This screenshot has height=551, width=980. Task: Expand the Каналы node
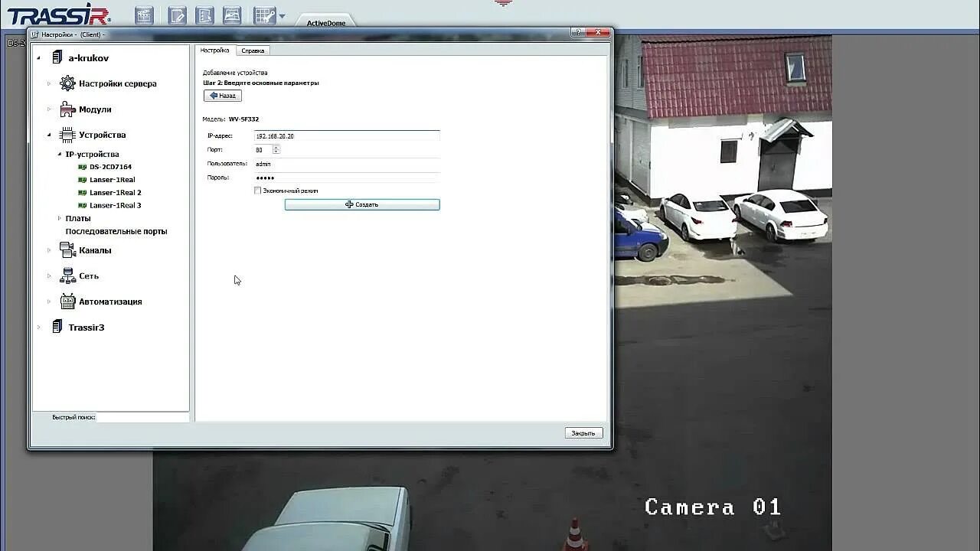click(x=49, y=250)
